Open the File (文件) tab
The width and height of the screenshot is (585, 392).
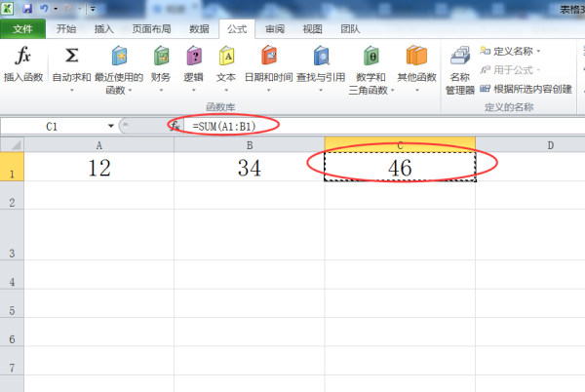[x=22, y=29]
